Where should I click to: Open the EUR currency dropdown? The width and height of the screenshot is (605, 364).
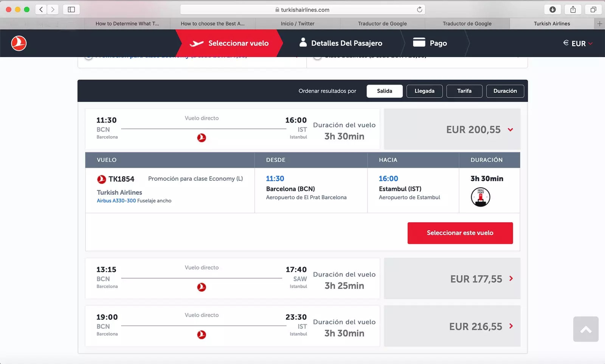coord(578,43)
